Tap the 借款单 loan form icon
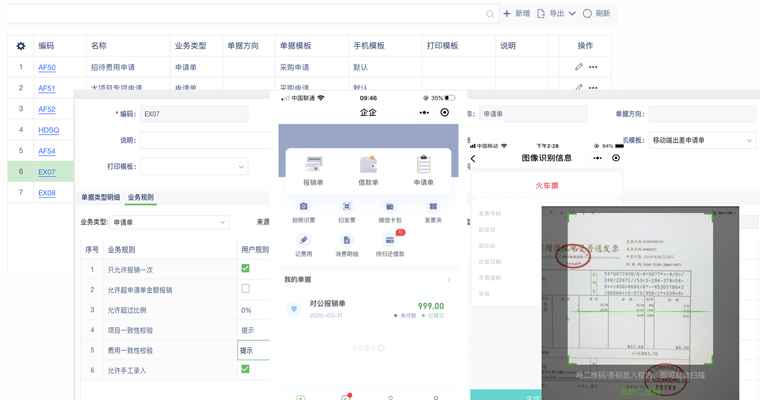Image resolution: width=760 pixels, height=400 pixels. [368, 165]
